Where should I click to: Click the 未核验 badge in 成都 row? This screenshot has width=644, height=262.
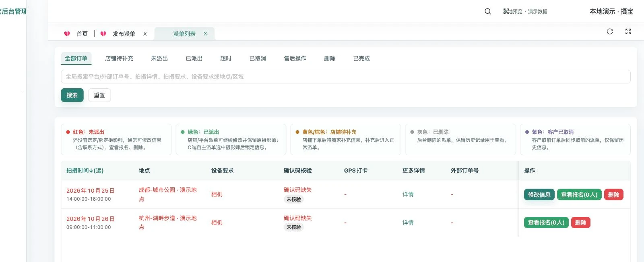293,200
